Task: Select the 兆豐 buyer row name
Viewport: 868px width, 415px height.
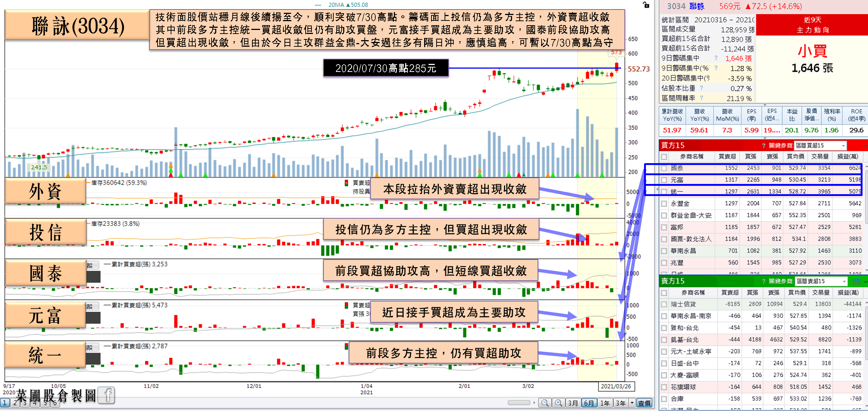Action: tap(677, 263)
